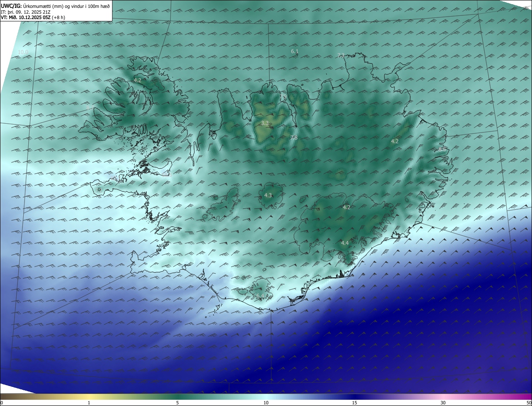The image size is (532, 406).
Task: Click the '10' tick on the color scale
Action: coord(266,403)
